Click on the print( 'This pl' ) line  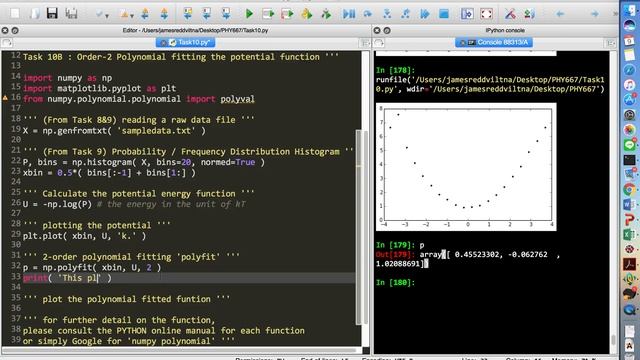(67, 278)
